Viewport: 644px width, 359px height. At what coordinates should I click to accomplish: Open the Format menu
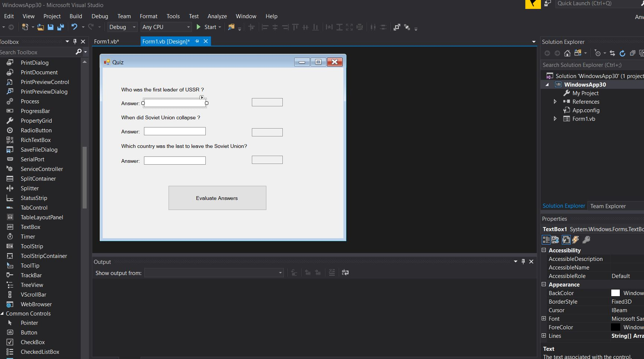148,16
